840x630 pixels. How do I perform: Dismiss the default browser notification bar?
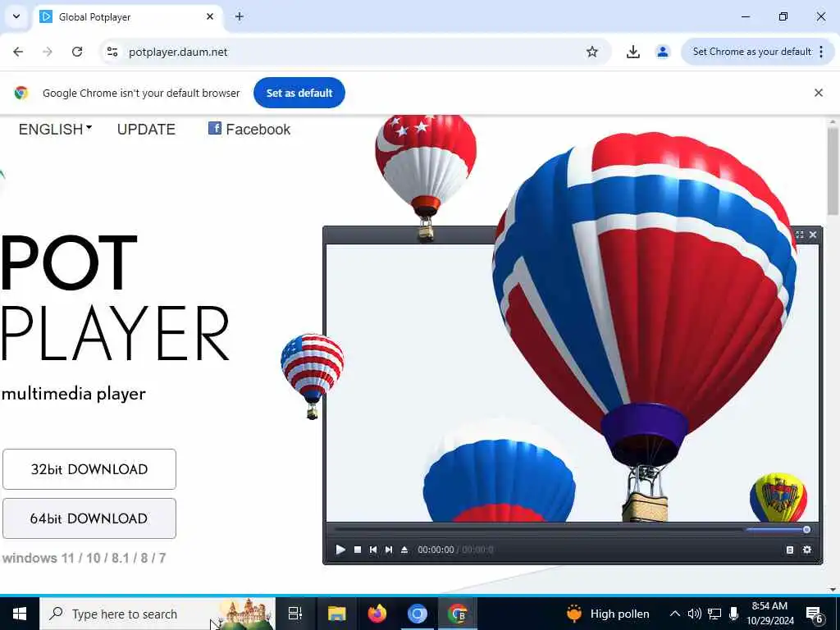tap(819, 93)
